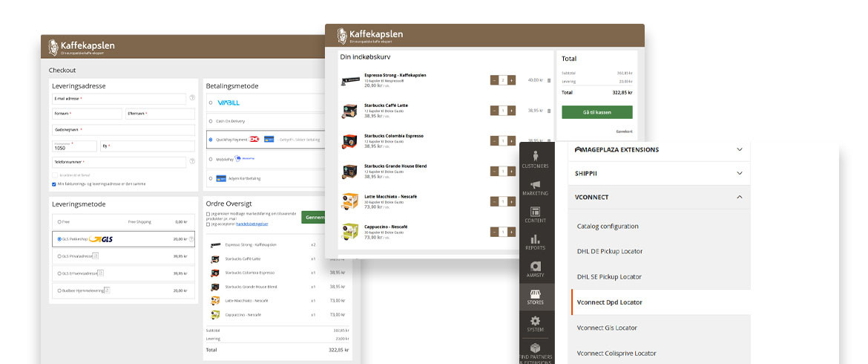Decrease Cappuccino - Nescafé quantity

click(x=494, y=232)
